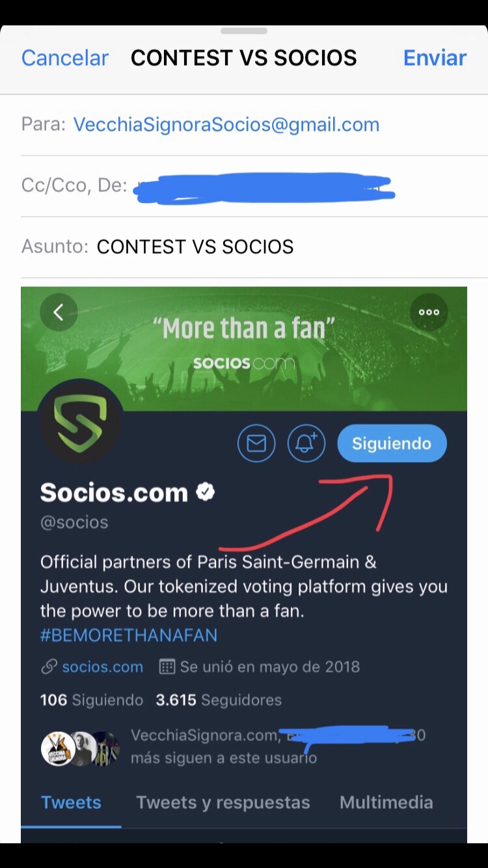
Task: Tap the follower avatars thumbnail group
Action: coord(81,748)
